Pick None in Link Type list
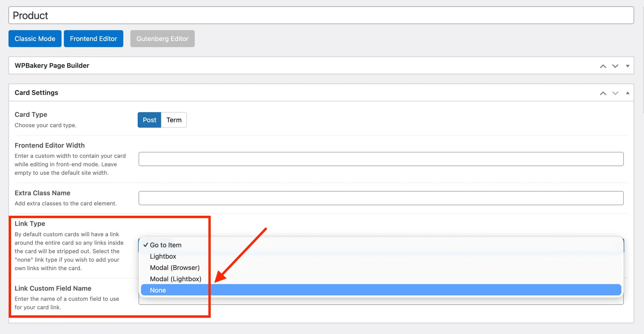This screenshot has width=644, height=334. click(x=158, y=290)
